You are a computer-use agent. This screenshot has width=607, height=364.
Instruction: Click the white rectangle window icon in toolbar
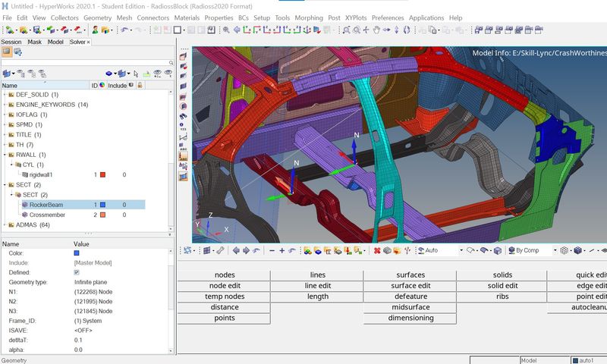pyautogui.click(x=178, y=30)
